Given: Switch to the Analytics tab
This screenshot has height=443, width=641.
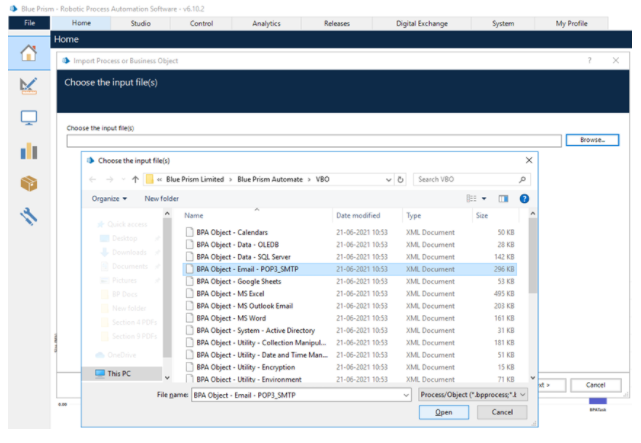Looking at the screenshot, I should point(266,23).
